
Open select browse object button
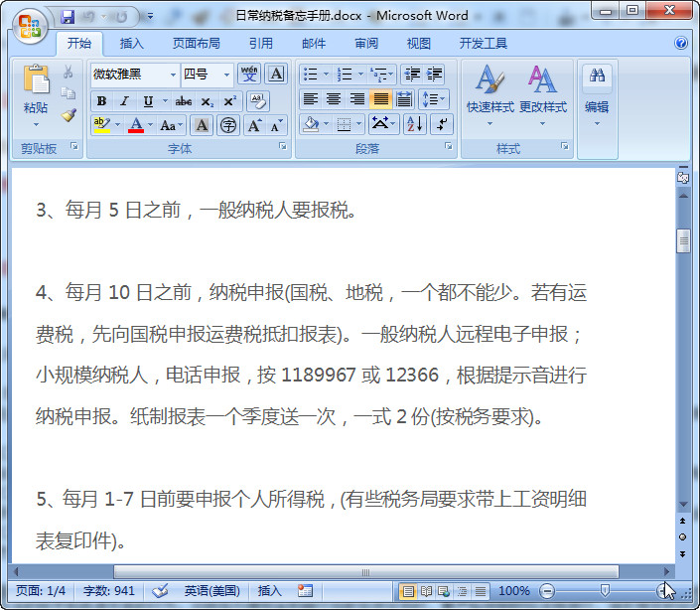(682, 536)
